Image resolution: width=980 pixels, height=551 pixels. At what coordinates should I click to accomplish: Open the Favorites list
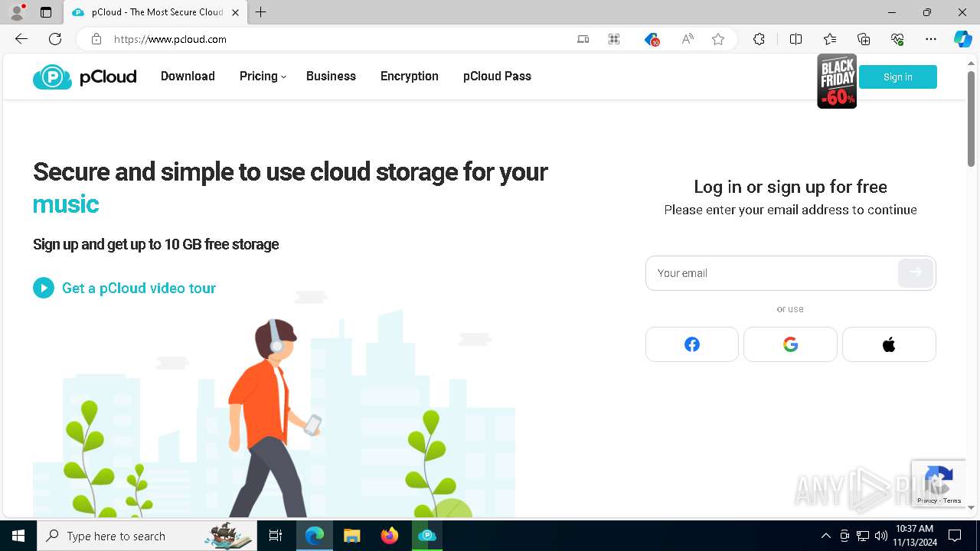pyautogui.click(x=830, y=39)
